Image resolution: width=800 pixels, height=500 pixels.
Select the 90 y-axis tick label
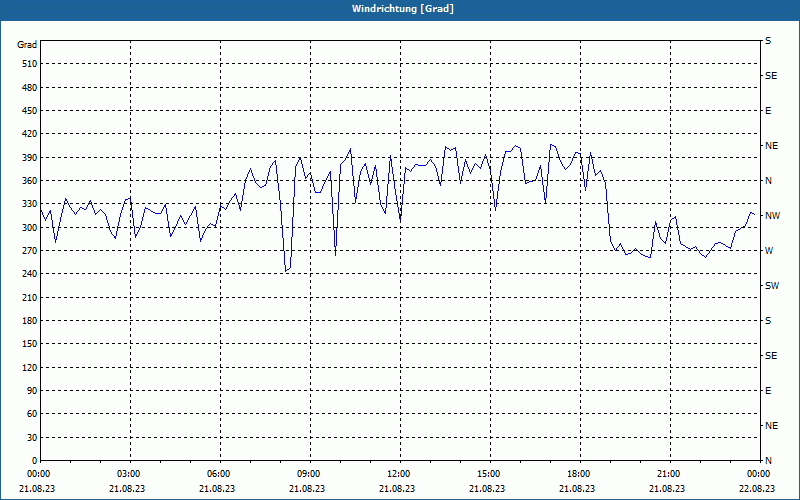point(32,391)
